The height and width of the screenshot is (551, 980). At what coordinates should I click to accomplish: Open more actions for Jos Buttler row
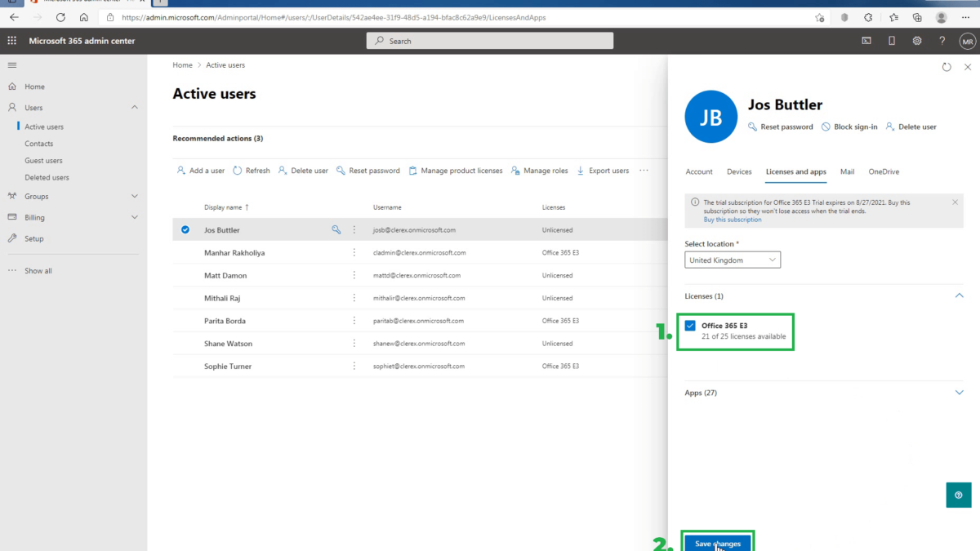coord(354,230)
